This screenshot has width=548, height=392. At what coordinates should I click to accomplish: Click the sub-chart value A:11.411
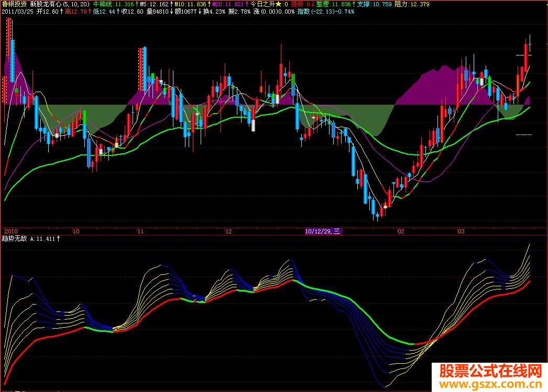(x=42, y=239)
